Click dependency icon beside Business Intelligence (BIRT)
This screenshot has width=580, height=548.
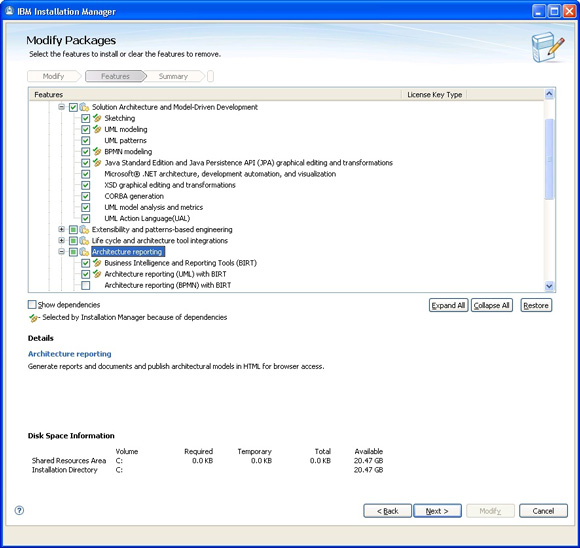point(97,263)
